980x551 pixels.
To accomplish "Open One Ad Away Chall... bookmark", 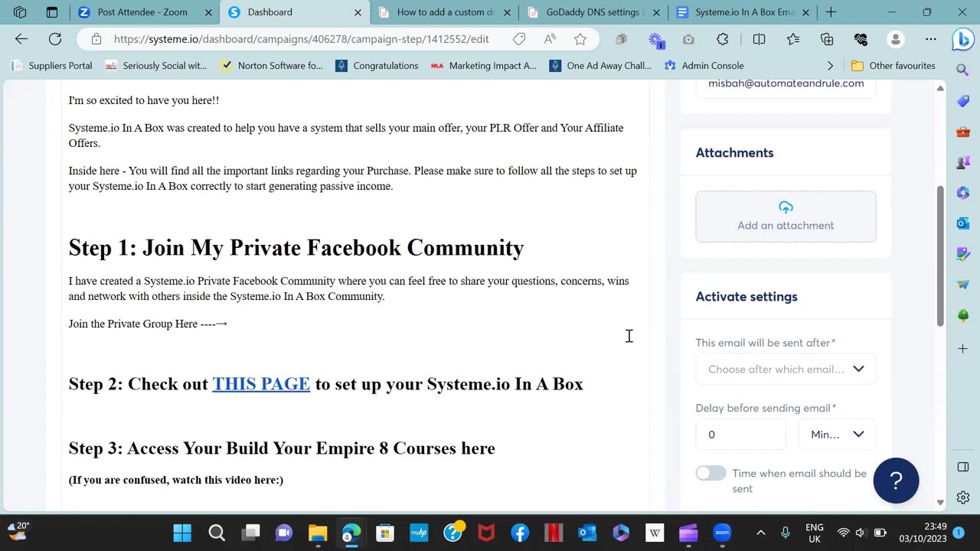I will click(x=600, y=66).
